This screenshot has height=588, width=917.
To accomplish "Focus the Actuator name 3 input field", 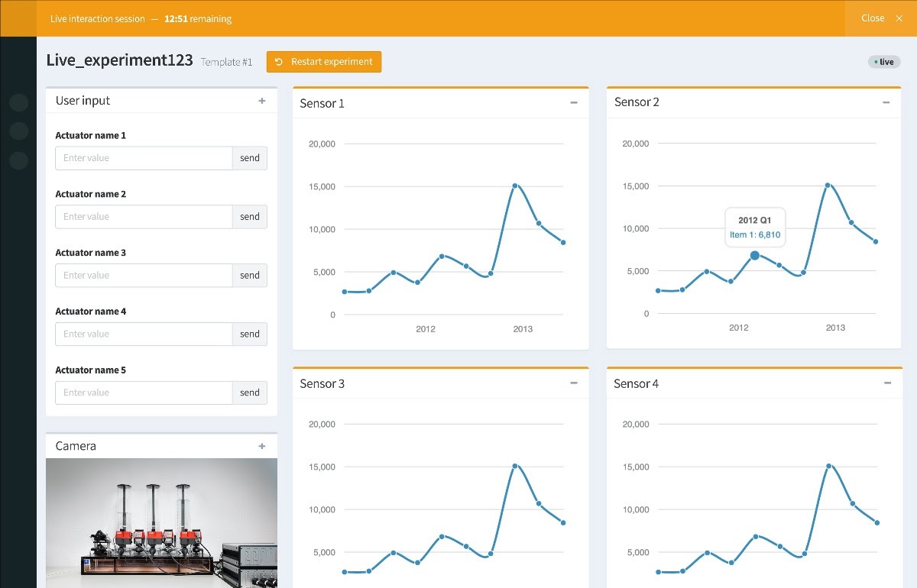I will tap(144, 276).
